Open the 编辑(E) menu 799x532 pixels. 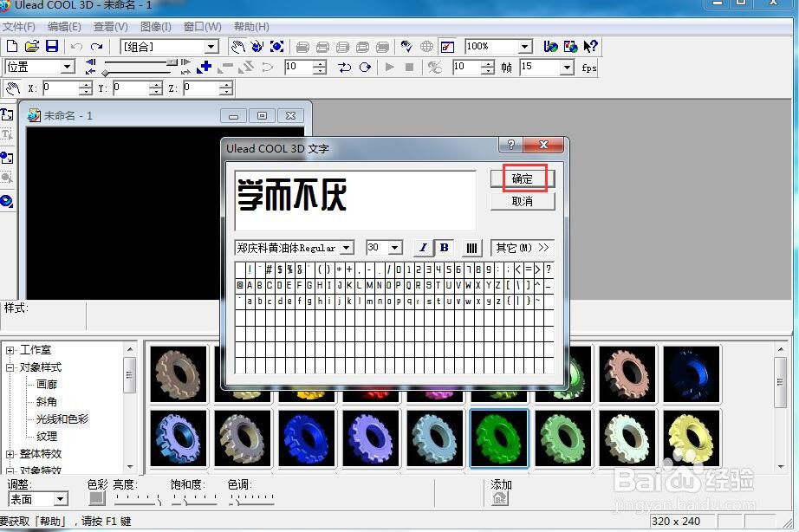(x=64, y=27)
